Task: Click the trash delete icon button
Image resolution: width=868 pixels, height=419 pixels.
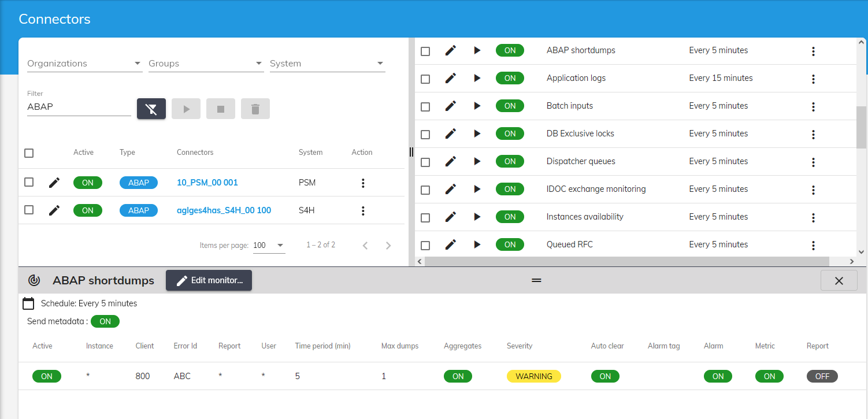Action: (255, 109)
